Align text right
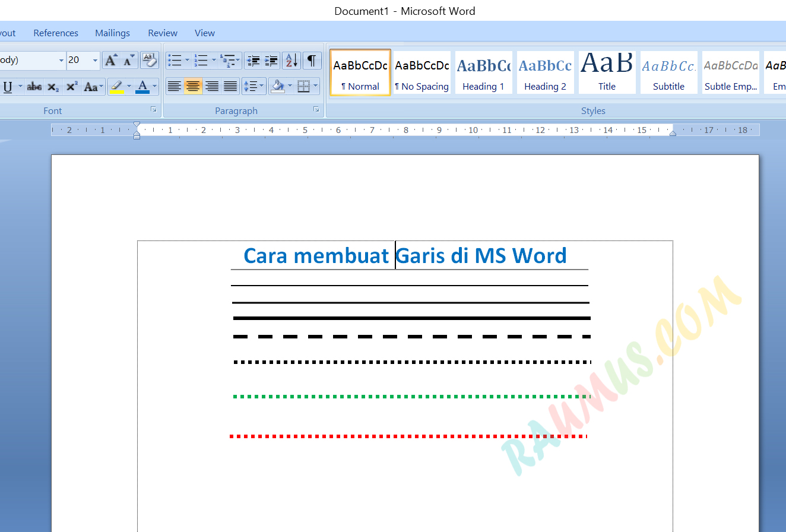Screen dimensions: 786x532 [x=211, y=87]
